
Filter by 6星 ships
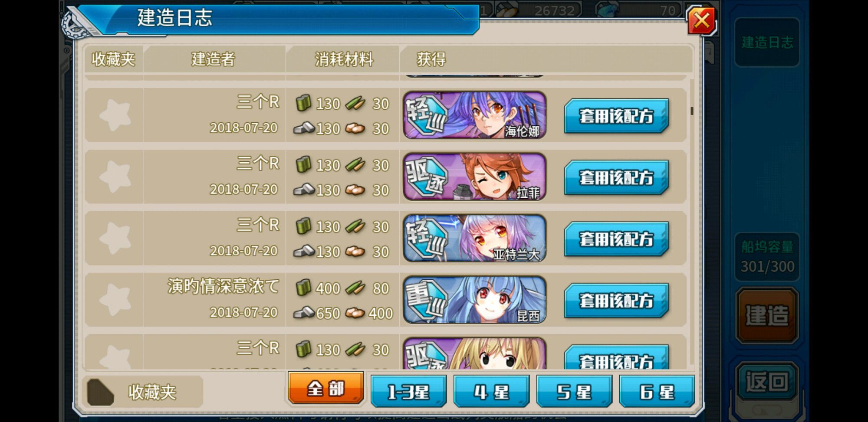click(657, 392)
